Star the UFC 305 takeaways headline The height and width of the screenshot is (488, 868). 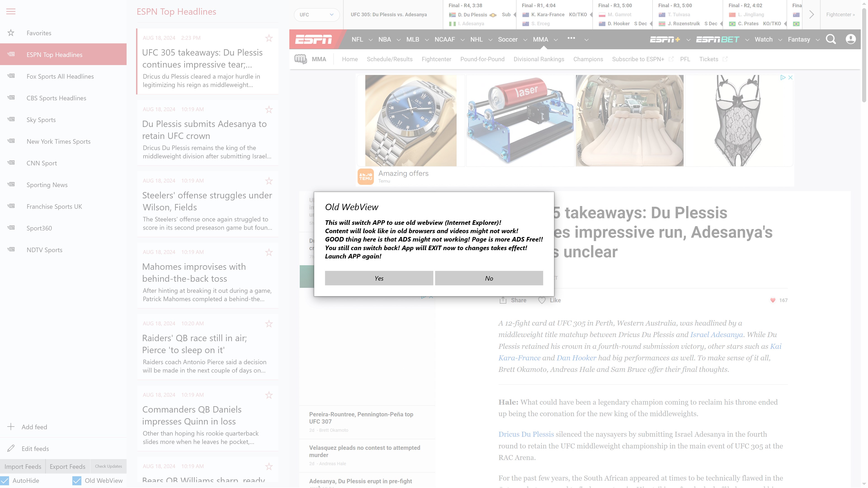[x=269, y=38]
